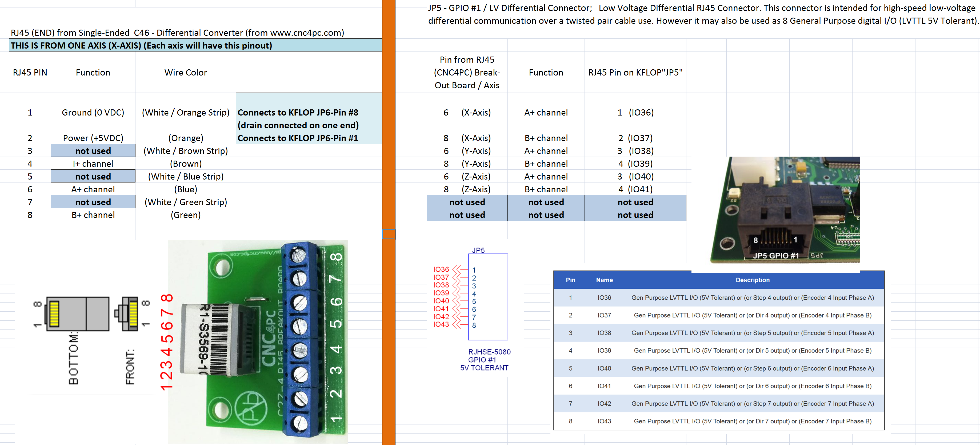Click the CNC4PC RJ45 breakout board photo
Image resolution: width=980 pixels, height=445 pixels.
258,341
